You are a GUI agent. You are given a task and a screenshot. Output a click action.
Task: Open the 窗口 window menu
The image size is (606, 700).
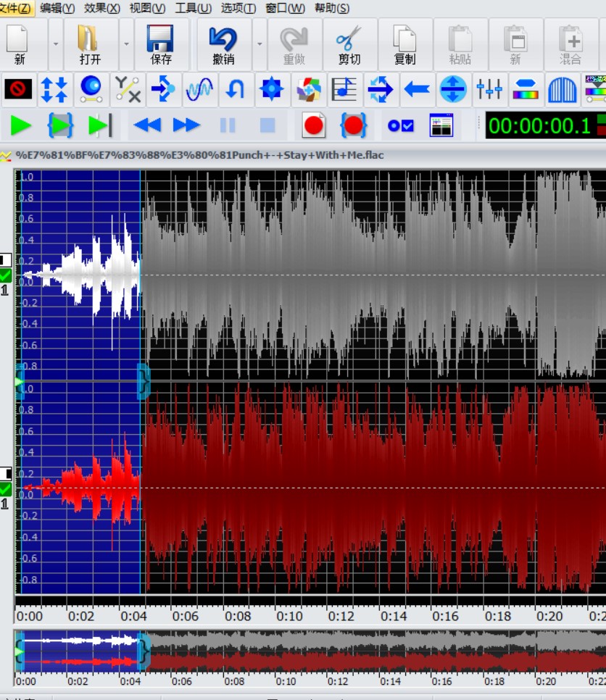[285, 8]
